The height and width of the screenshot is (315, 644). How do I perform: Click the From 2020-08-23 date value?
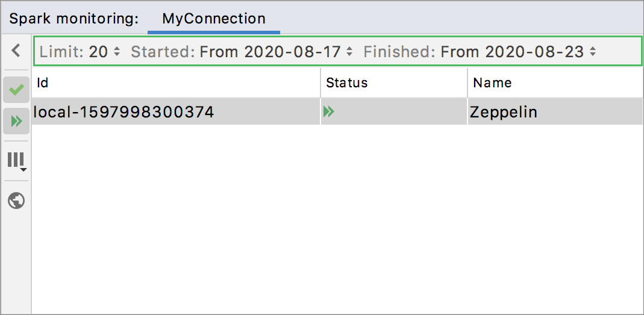point(512,52)
